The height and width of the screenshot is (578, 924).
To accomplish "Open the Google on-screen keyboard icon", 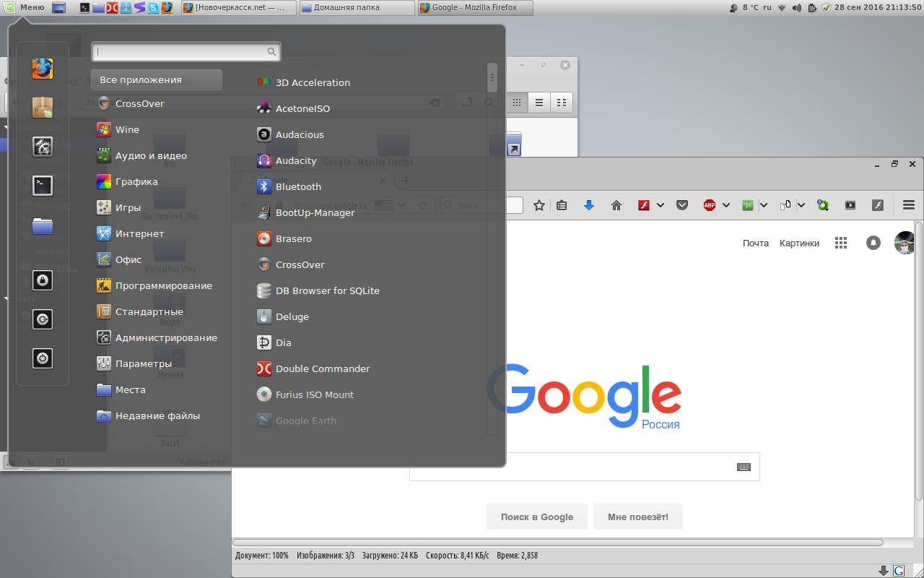I will coord(744,467).
